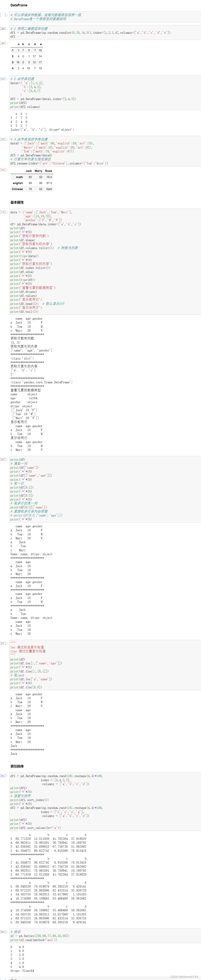
Task: Click the "# 2. 由字典创建" comment line
Action: click(x=22, y=79)
